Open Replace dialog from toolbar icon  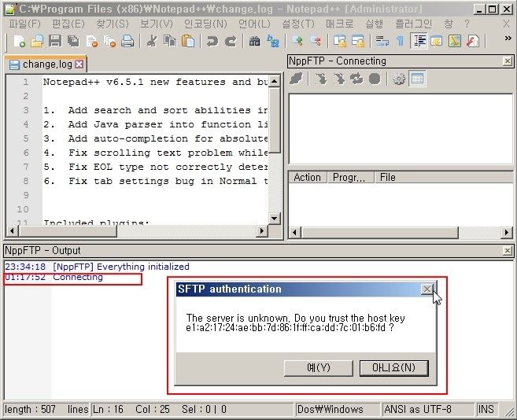point(273,41)
